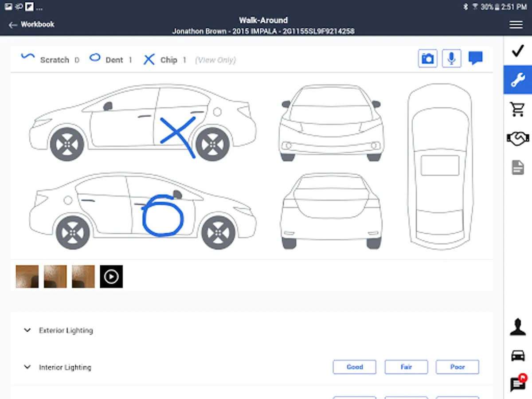Viewport: 532px width, 399px height.
Task: Open the shopping cart sidebar icon
Action: 518,109
